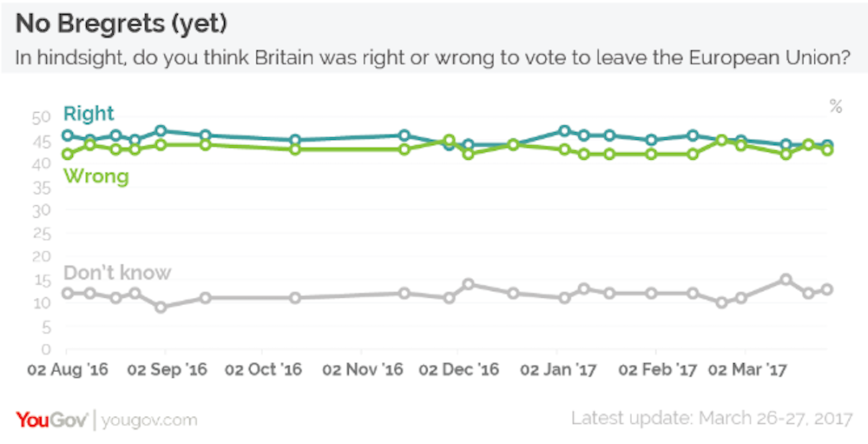Click the lowest Don't know data point

[161, 308]
